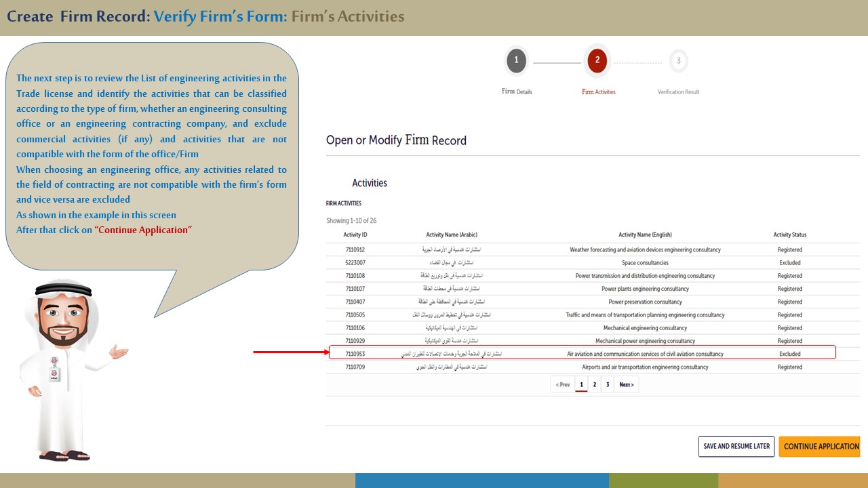Click the Activity Status column header

coord(789,235)
